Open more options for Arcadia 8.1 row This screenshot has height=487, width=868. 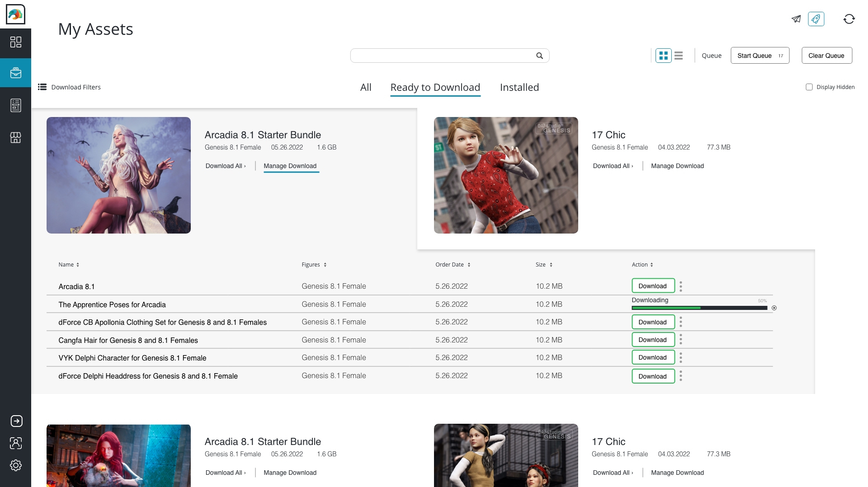pyautogui.click(x=680, y=286)
